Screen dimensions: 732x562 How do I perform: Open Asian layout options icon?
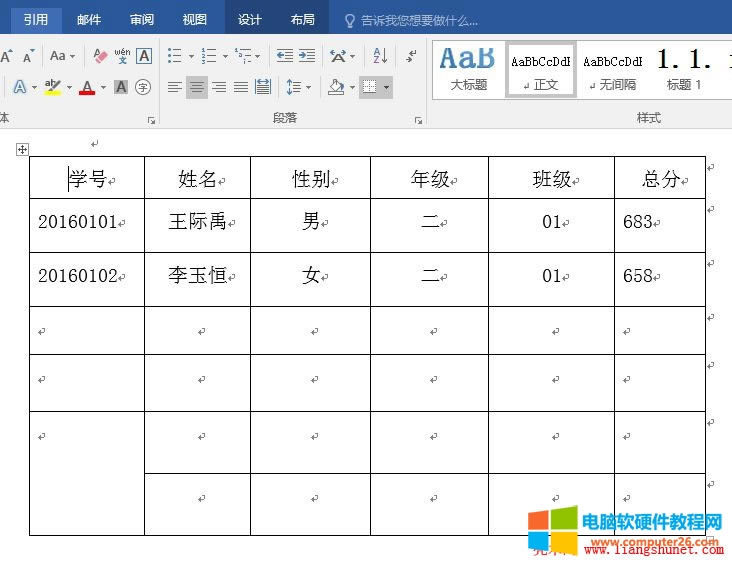[x=338, y=56]
